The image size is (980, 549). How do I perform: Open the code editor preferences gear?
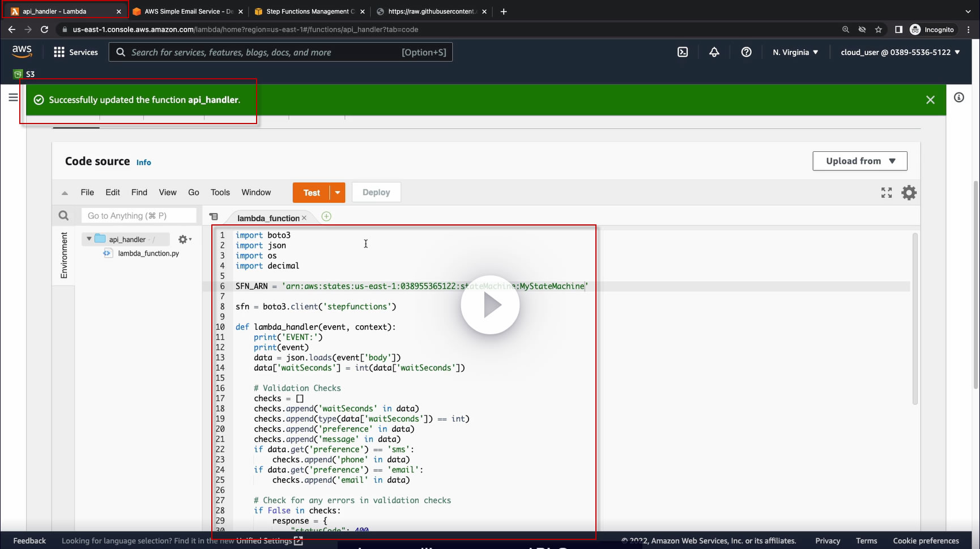pos(909,193)
